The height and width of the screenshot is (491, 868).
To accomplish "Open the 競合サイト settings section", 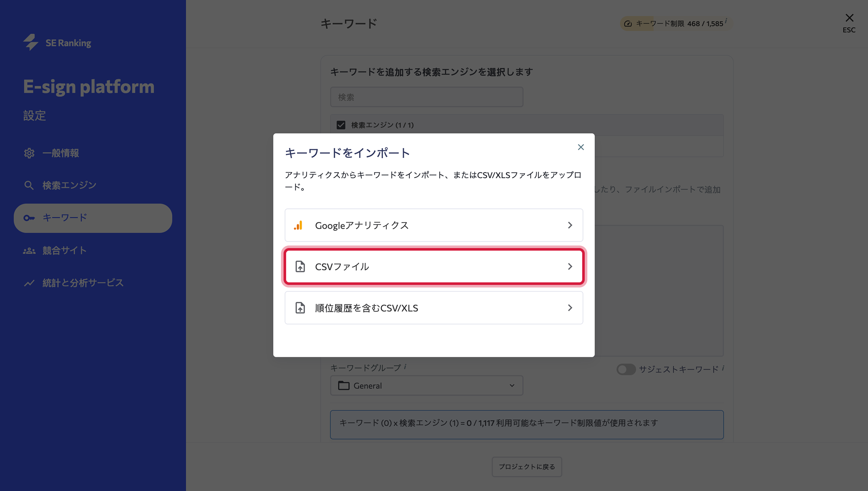I will pyautogui.click(x=64, y=251).
